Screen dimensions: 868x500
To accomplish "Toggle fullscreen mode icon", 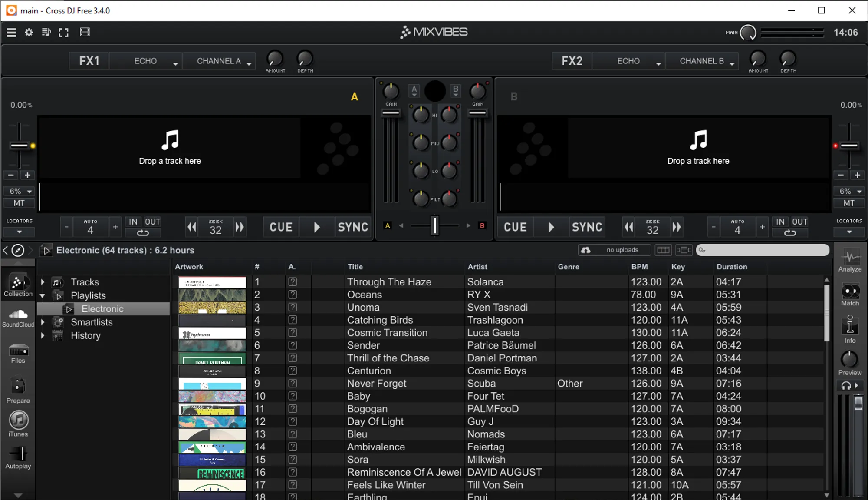I will [64, 33].
